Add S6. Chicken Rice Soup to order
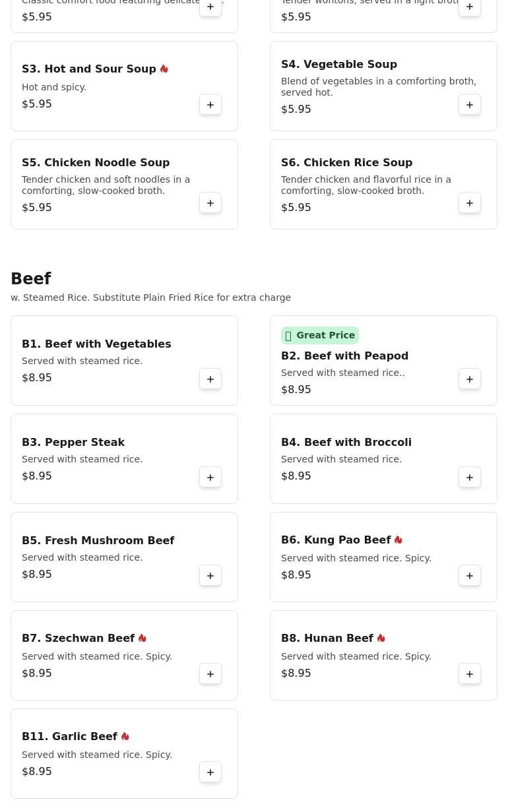 [x=470, y=203]
